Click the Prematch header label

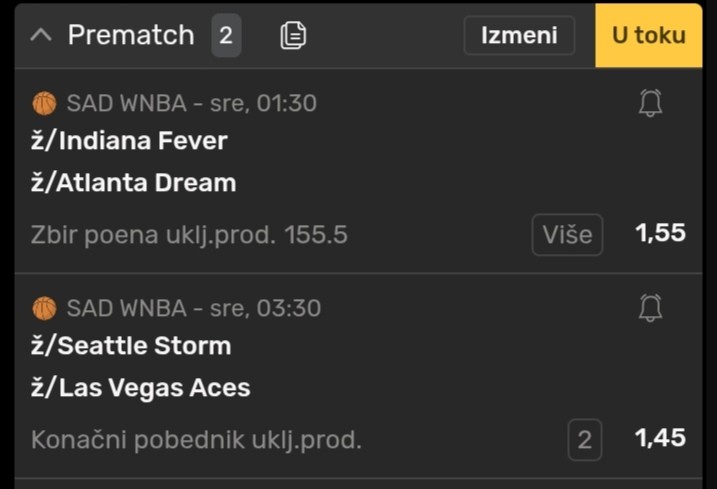point(131,35)
